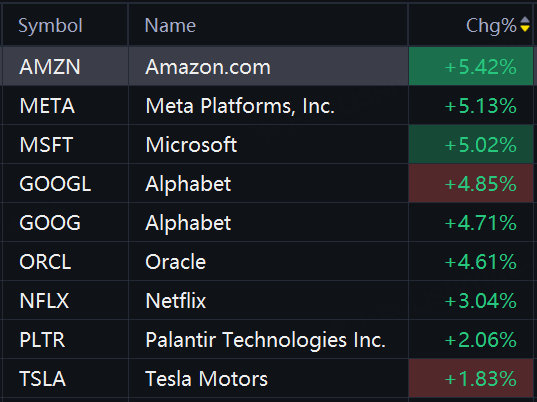Image resolution: width=537 pixels, height=402 pixels.
Task: Select the TSLA ticker symbol
Action: coord(42,379)
